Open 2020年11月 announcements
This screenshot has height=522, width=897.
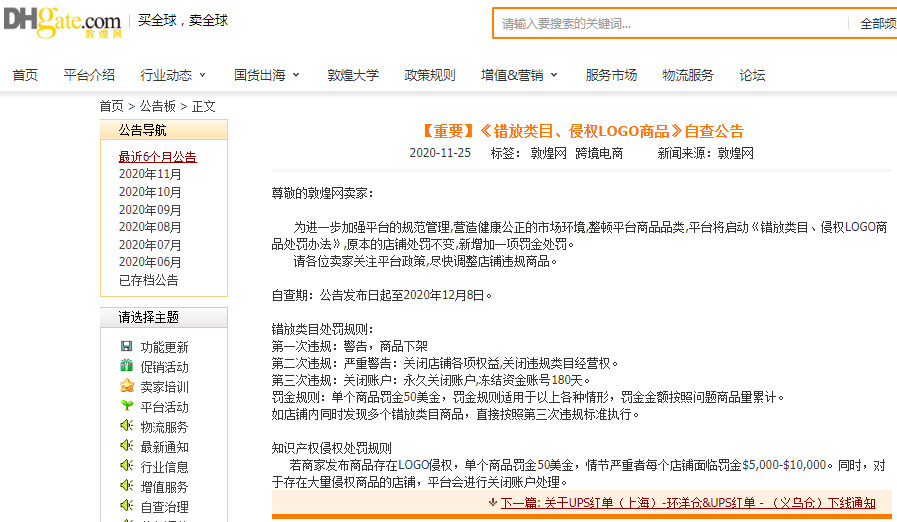click(x=150, y=174)
